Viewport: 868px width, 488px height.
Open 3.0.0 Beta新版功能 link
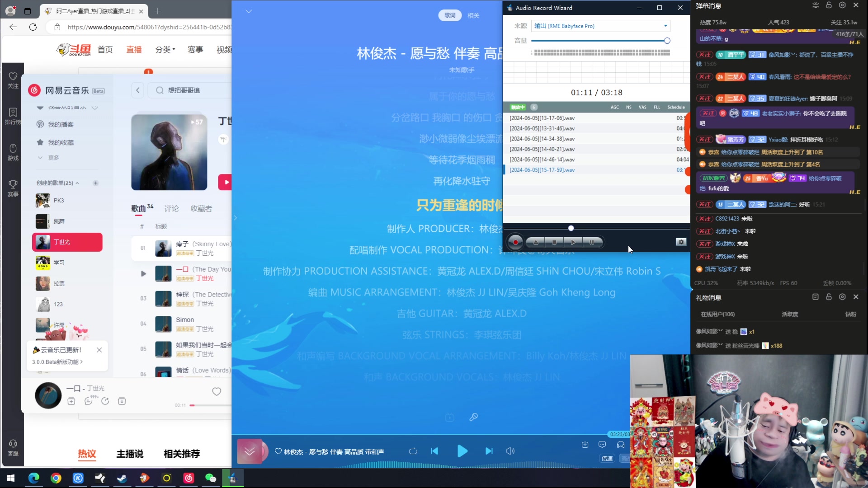[x=57, y=362]
